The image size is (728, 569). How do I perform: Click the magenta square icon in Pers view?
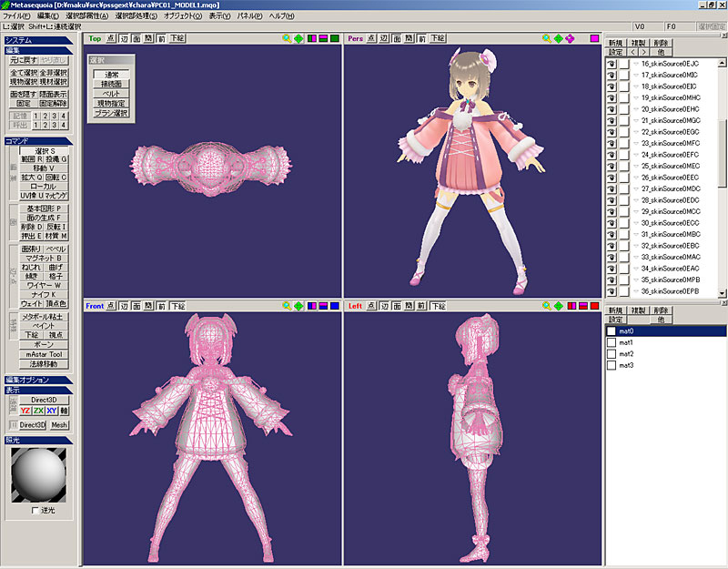point(595,39)
